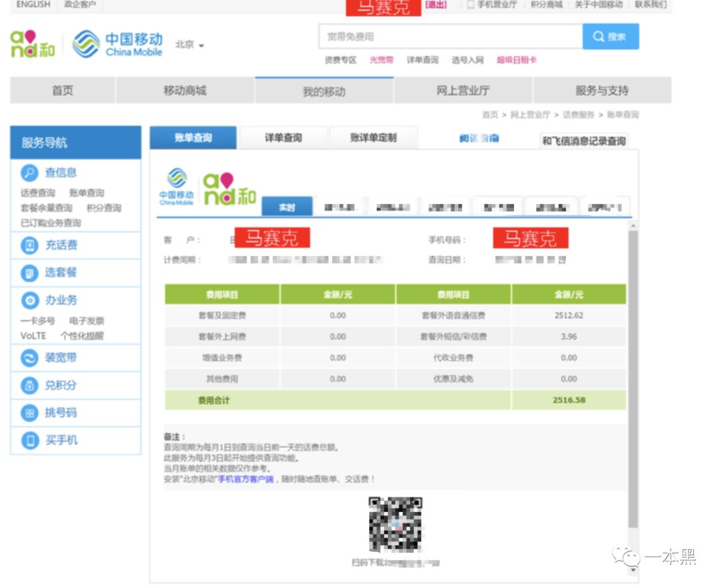Image resolution: width=720 pixels, height=588 pixels.
Task: Click the 联系我们 top link
Action: [x=651, y=5]
